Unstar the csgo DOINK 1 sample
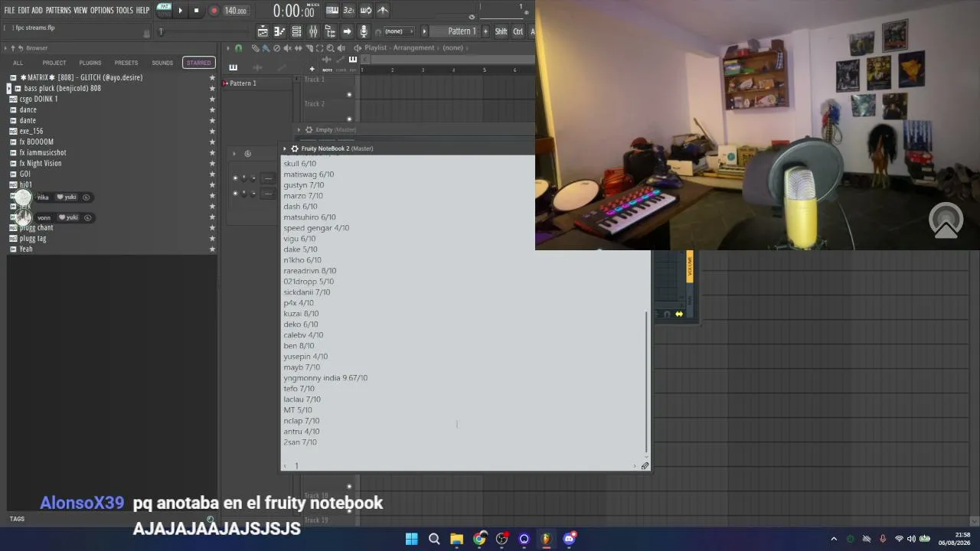Screen dimensions: 980x551 click(x=212, y=99)
